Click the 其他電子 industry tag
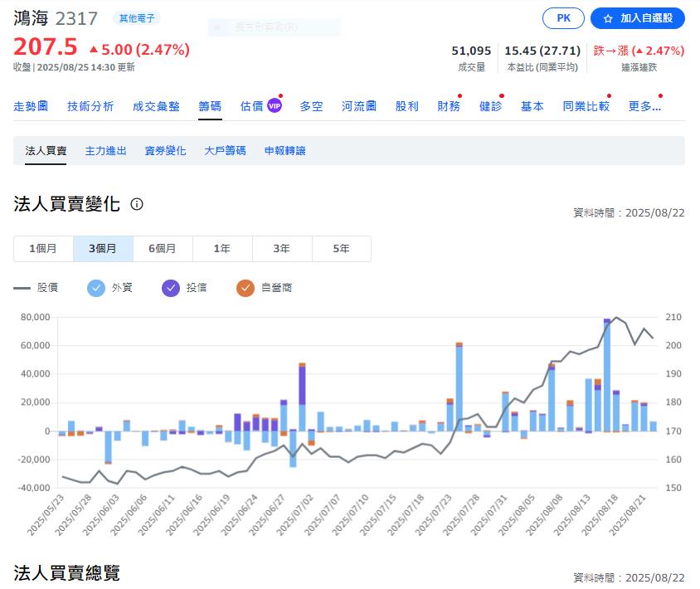Screen dimensions: 700x589 pos(137,18)
